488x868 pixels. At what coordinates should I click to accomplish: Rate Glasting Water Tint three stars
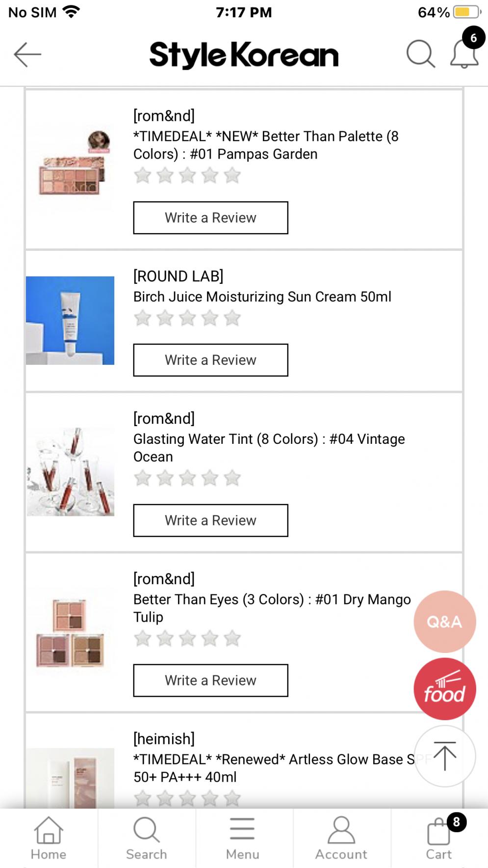pos(187,478)
